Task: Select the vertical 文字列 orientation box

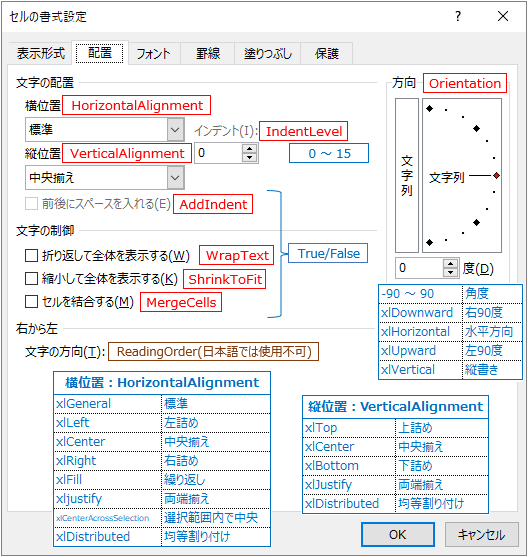Action: point(407,175)
